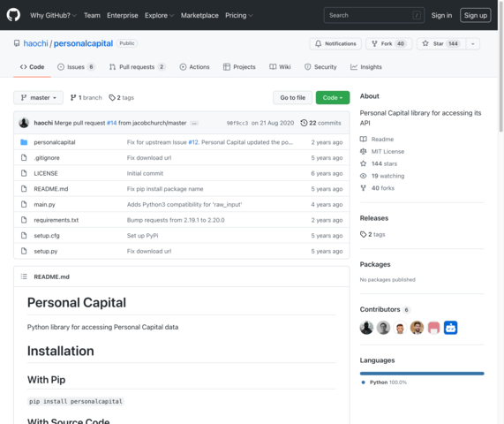Screen dimensions: 504x424
Task: Open the master branch dropdown
Action: (x=38, y=97)
